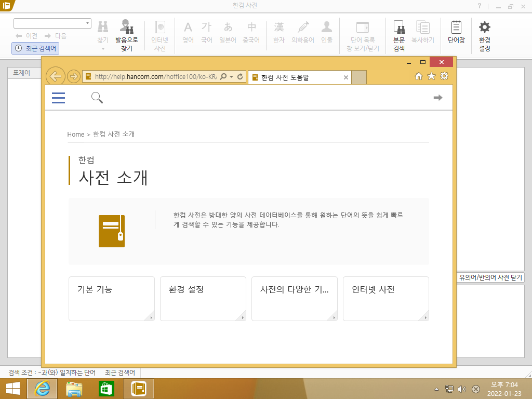
Task: Show hidden system tray icons
Action: (436, 389)
